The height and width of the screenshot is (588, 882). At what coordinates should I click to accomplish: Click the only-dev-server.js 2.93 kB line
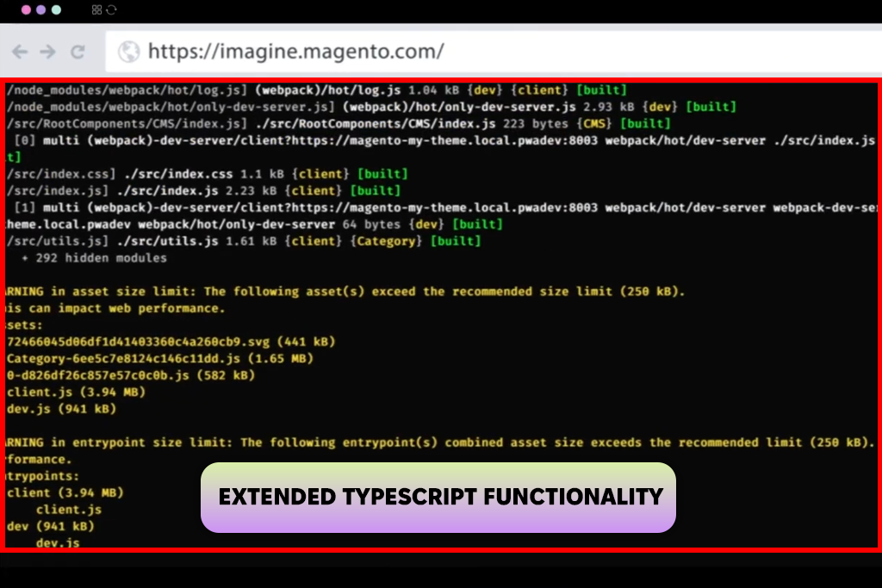371,107
